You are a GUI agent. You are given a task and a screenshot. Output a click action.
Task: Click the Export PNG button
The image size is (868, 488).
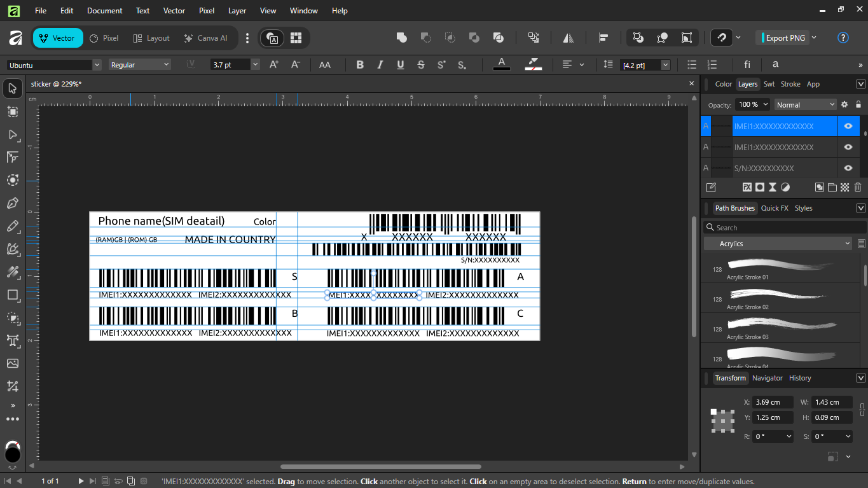click(x=783, y=38)
